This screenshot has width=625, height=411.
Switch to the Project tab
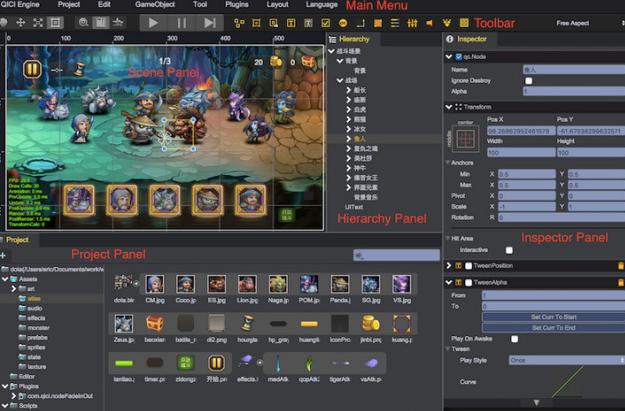17,240
